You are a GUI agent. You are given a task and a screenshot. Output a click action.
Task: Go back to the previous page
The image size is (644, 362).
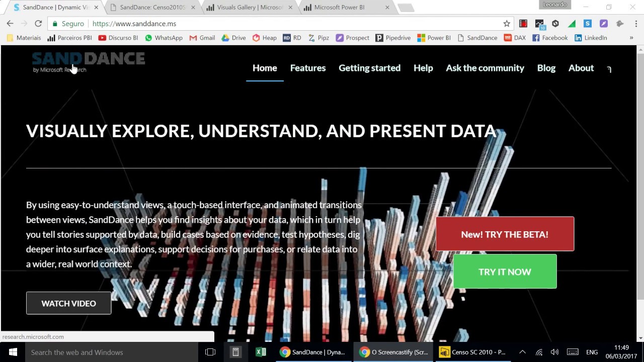10,24
